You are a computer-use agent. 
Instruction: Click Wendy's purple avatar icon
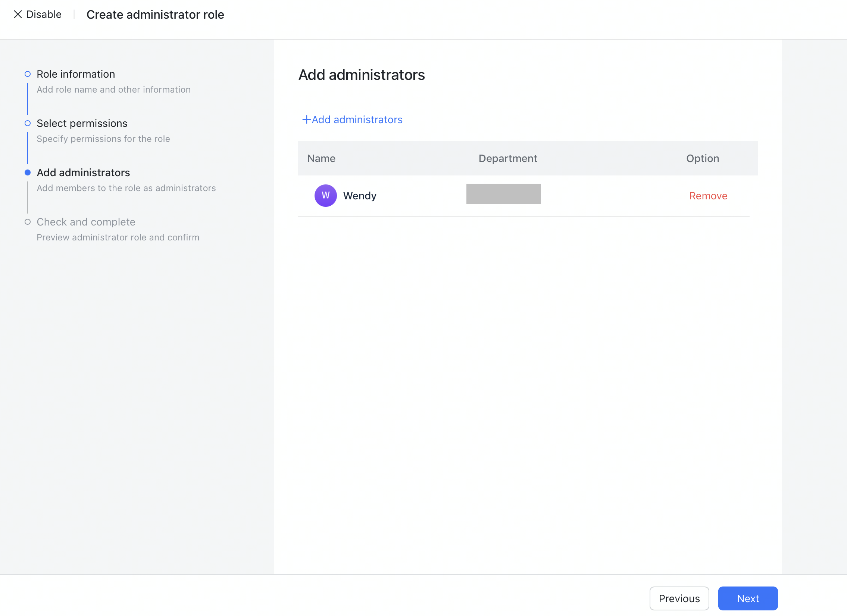pos(325,195)
